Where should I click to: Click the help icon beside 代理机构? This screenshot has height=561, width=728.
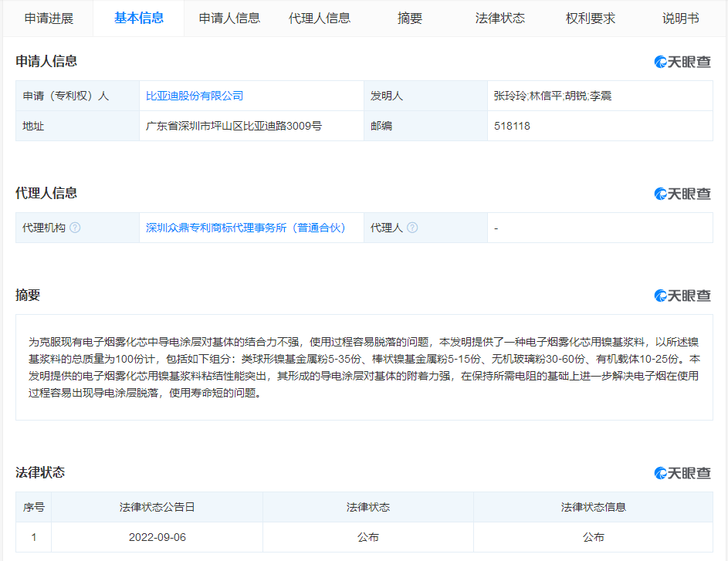click(75, 228)
